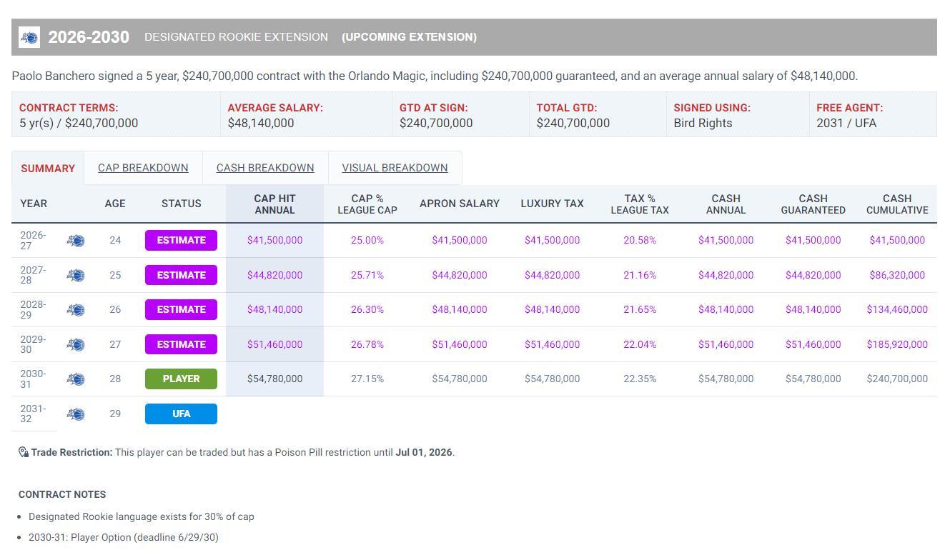The width and height of the screenshot is (945, 560).
Task: Switch to the Cash Breakdown tab
Action: click(265, 168)
